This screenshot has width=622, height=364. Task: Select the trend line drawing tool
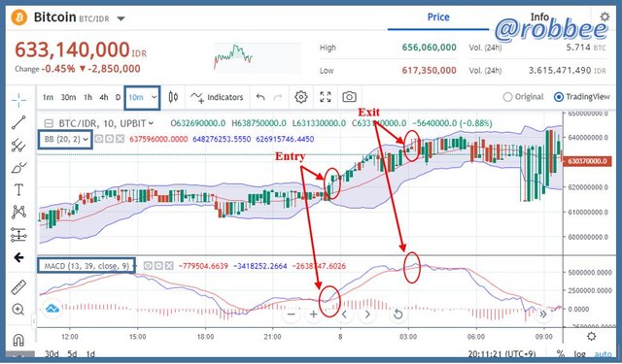(x=18, y=122)
